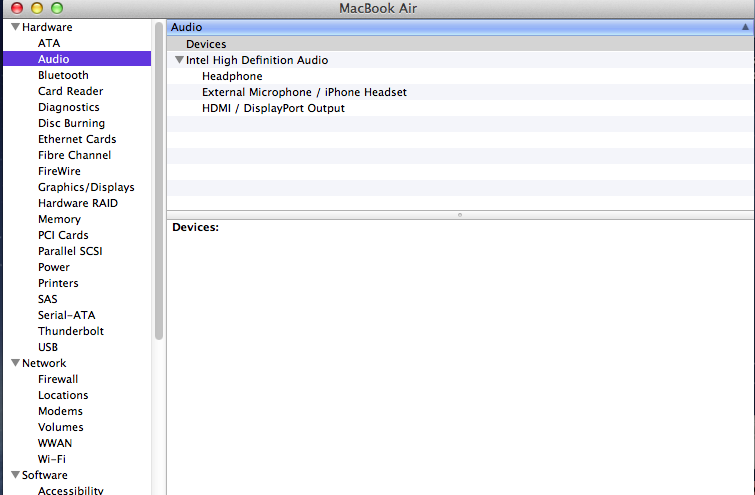Select Audio in the sidebar

[77, 59]
